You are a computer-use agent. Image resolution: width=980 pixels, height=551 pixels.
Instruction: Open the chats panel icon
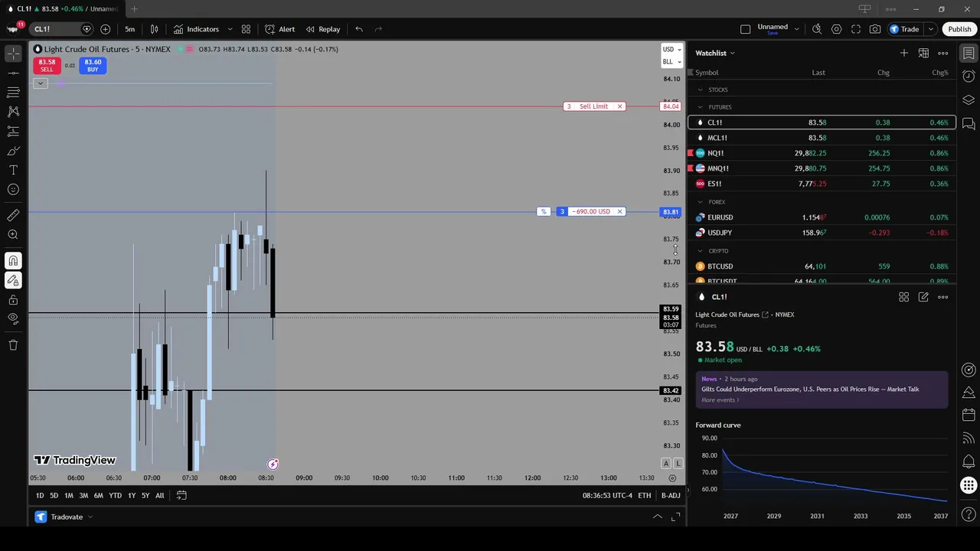(969, 123)
